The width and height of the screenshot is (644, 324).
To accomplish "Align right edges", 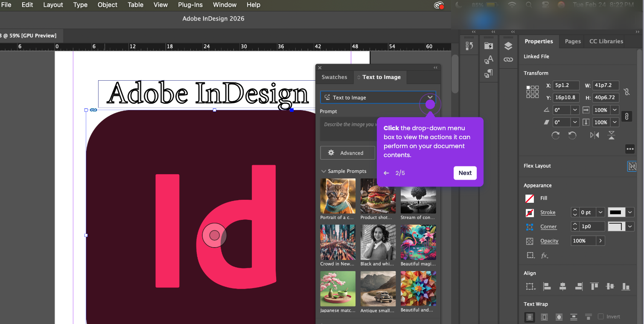I will point(579,286).
